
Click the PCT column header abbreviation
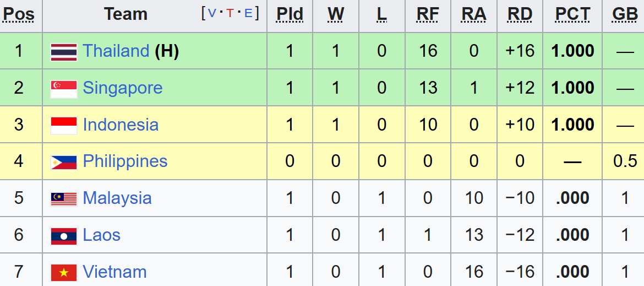572,14
